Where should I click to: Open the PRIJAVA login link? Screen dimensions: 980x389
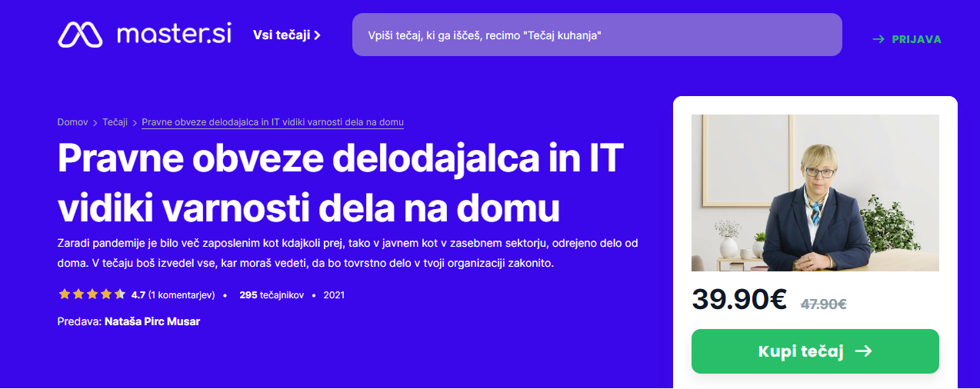[916, 39]
